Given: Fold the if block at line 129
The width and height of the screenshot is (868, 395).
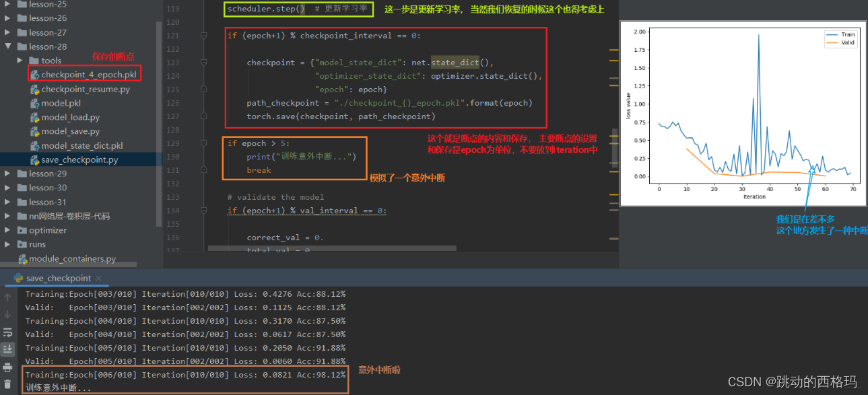Looking at the screenshot, I should (x=203, y=143).
